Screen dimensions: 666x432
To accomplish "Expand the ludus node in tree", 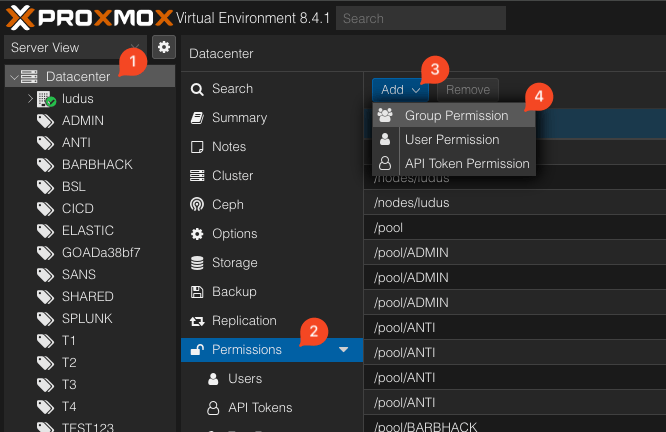I will click(30, 99).
